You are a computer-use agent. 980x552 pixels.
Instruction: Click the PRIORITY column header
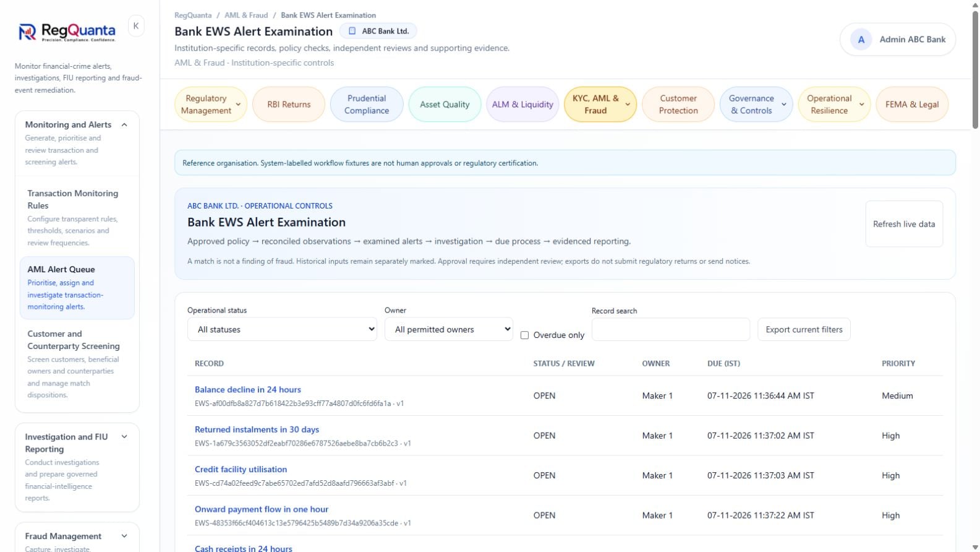pos(898,364)
